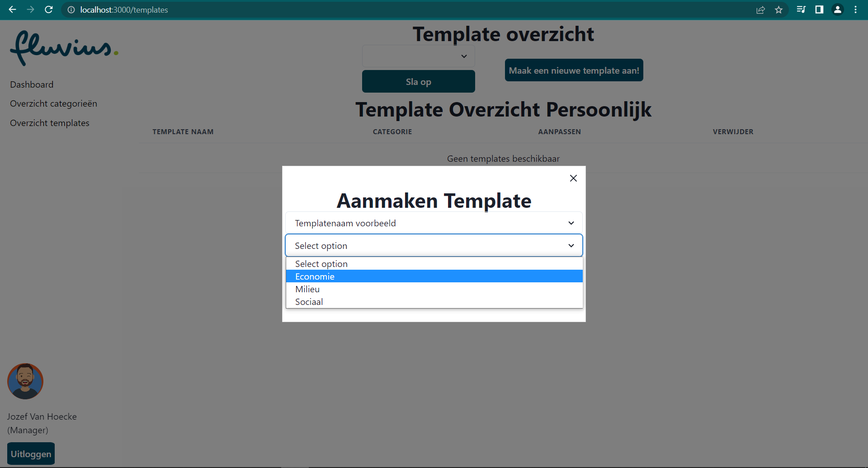Open the Templatenaam voorbeeld dropdown
This screenshot has height=468, width=868.
tap(434, 223)
